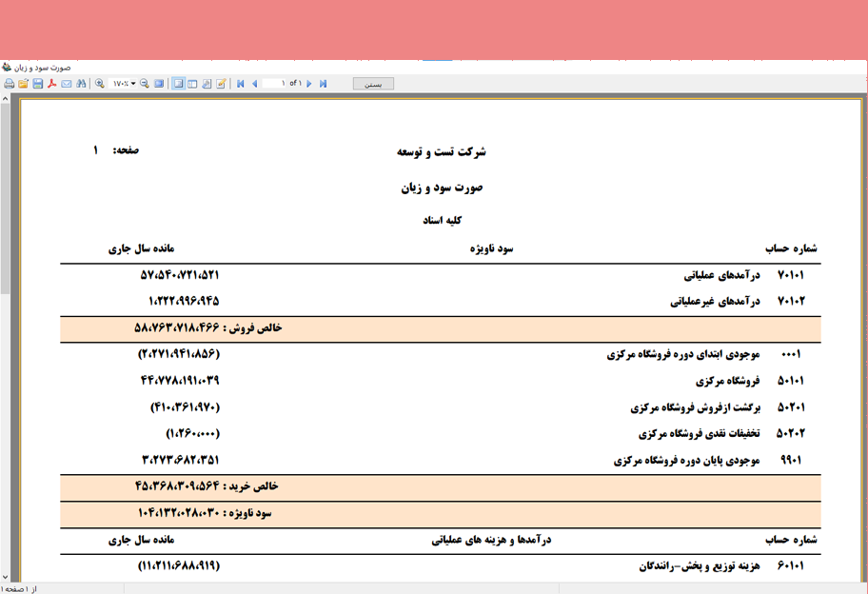868x594 pixels.
Task: Select the heading صورت سود و زیان
Action: point(442,188)
